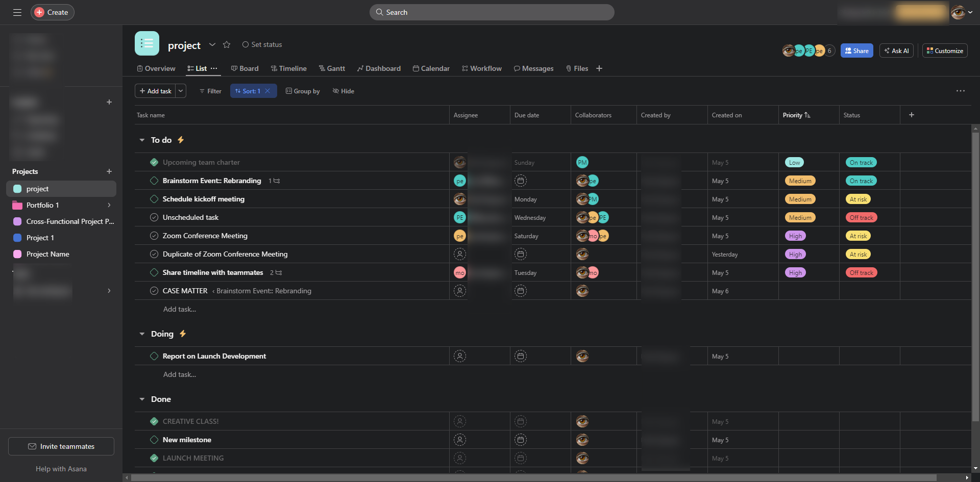Open the Gantt tab

coord(332,68)
